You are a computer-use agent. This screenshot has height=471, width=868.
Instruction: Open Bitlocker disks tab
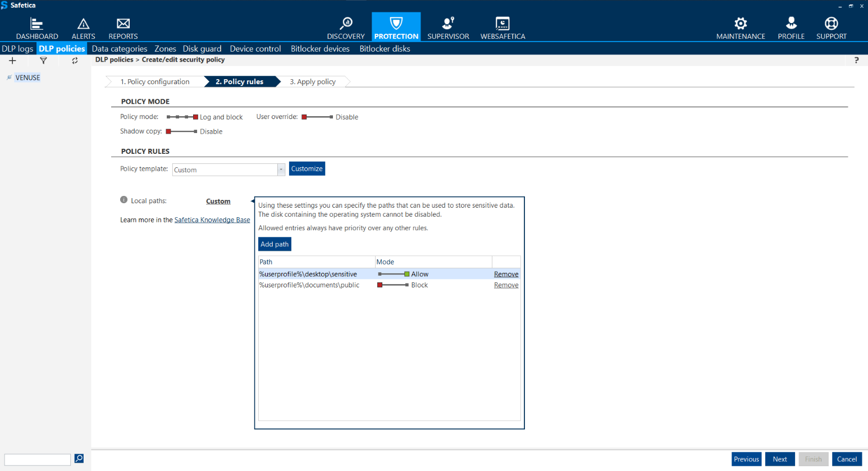tap(385, 49)
